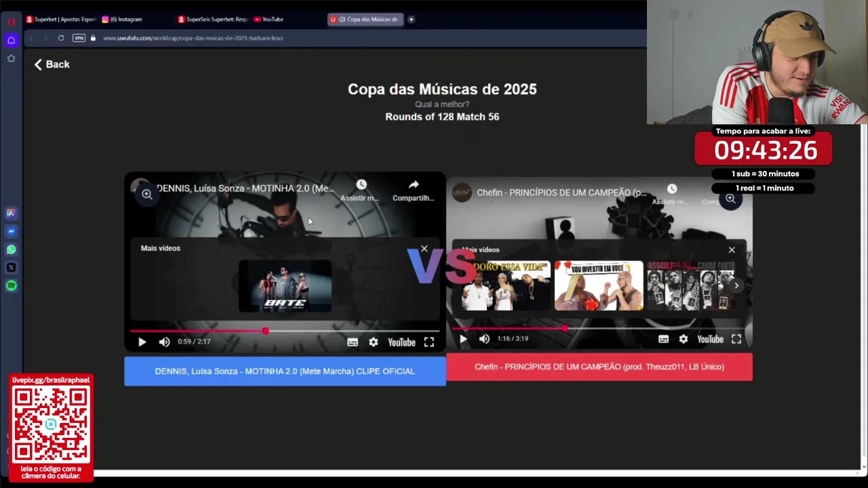
Task: Close Mais vídeos panel on Chefin video
Action: [732, 250]
